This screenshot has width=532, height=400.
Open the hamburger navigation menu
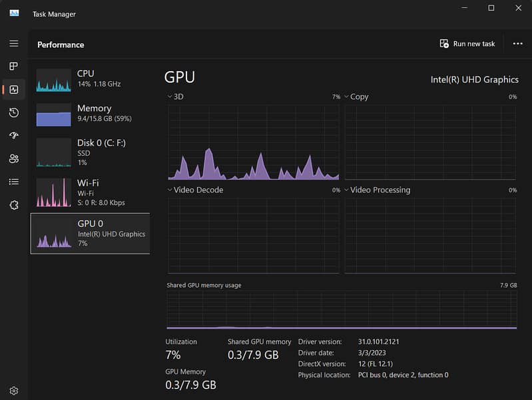13,43
